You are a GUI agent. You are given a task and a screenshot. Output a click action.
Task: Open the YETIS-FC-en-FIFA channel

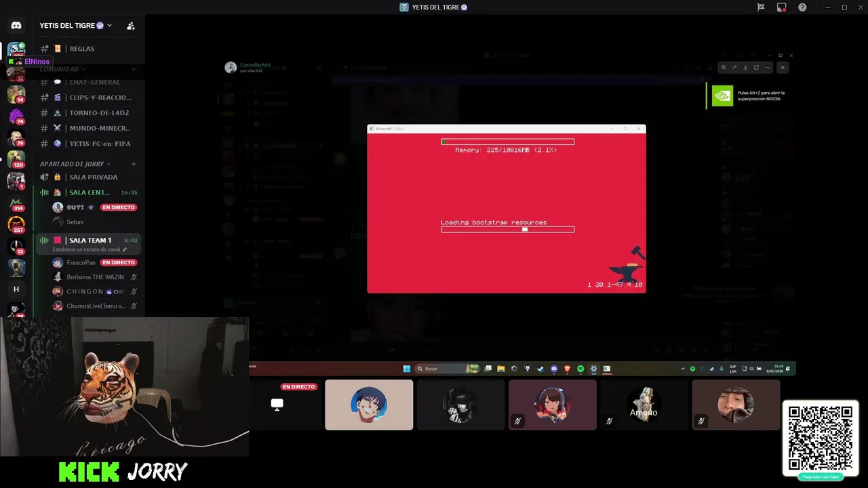point(88,144)
